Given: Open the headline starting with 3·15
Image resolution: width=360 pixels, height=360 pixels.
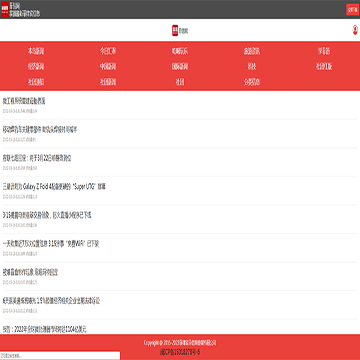Looking at the screenshot, I should point(47,215).
